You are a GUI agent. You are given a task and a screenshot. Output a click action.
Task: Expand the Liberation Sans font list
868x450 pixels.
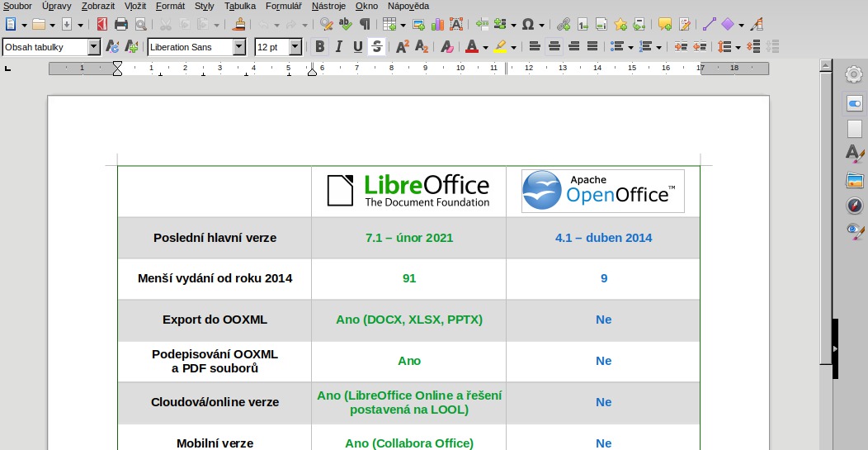pyautogui.click(x=239, y=47)
